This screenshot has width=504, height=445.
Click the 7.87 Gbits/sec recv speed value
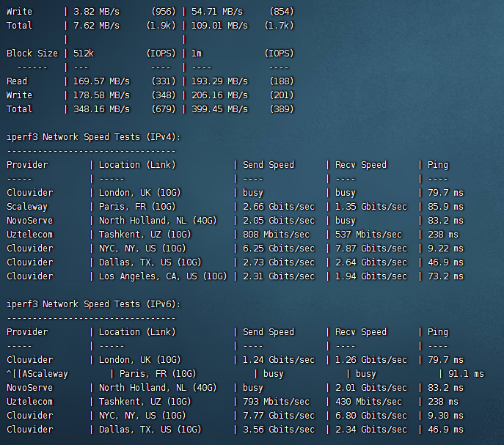[x=370, y=249]
